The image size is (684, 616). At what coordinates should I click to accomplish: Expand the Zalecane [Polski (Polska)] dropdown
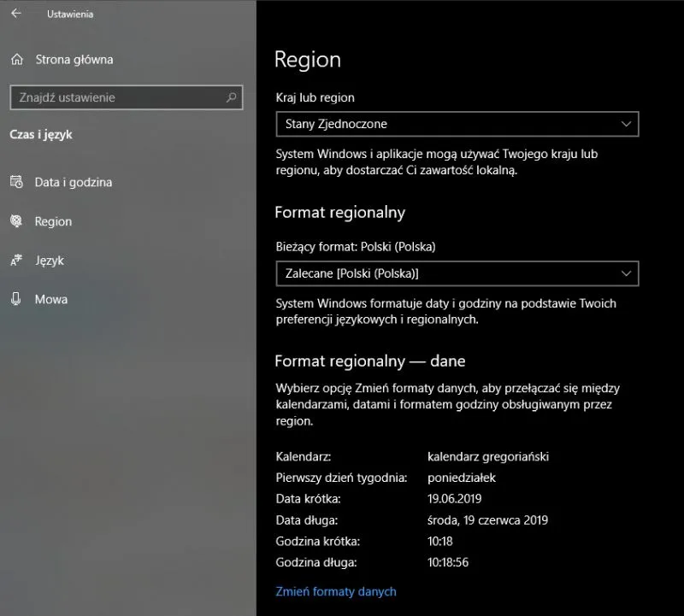coord(457,273)
